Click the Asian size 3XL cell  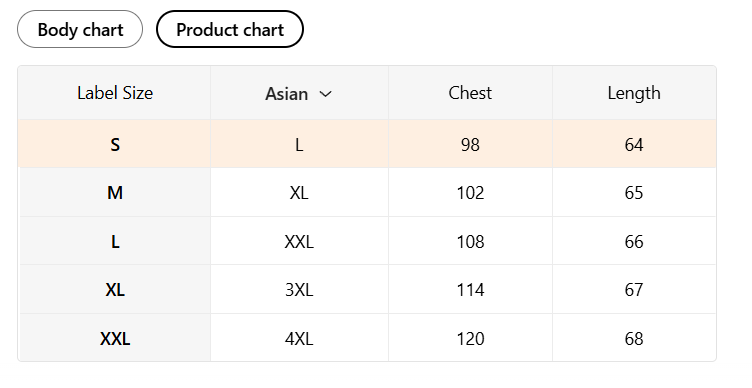click(299, 290)
